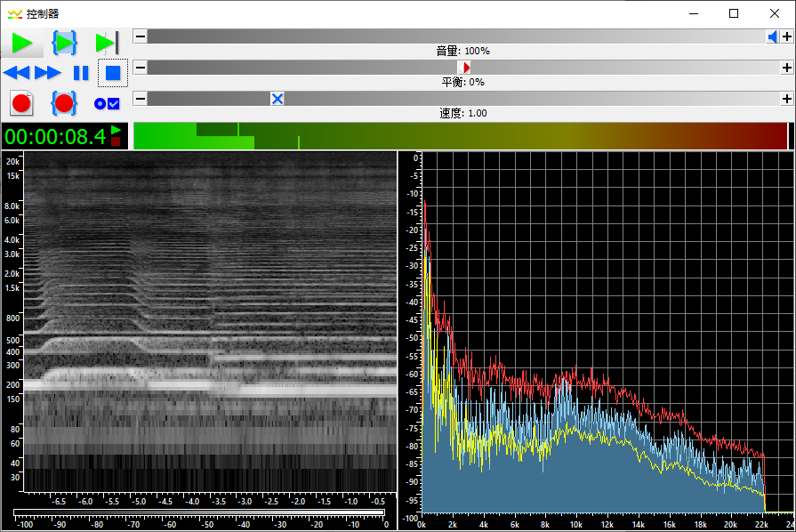Click the play-to-end marker button
The image size is (796, 532).
[107, 42]
